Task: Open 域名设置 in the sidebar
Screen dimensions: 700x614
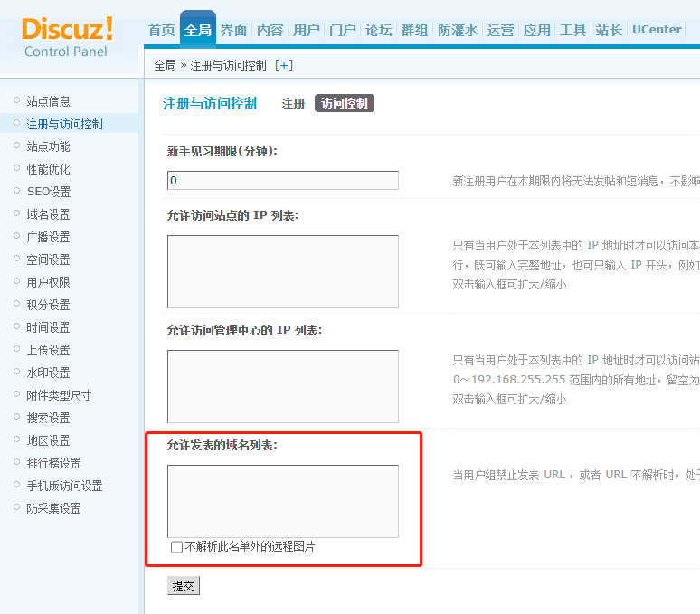Action: click(48, 214)
